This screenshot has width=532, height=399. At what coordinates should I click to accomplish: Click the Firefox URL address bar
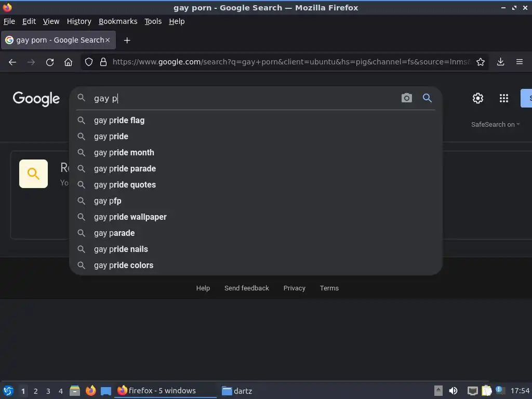291,62
